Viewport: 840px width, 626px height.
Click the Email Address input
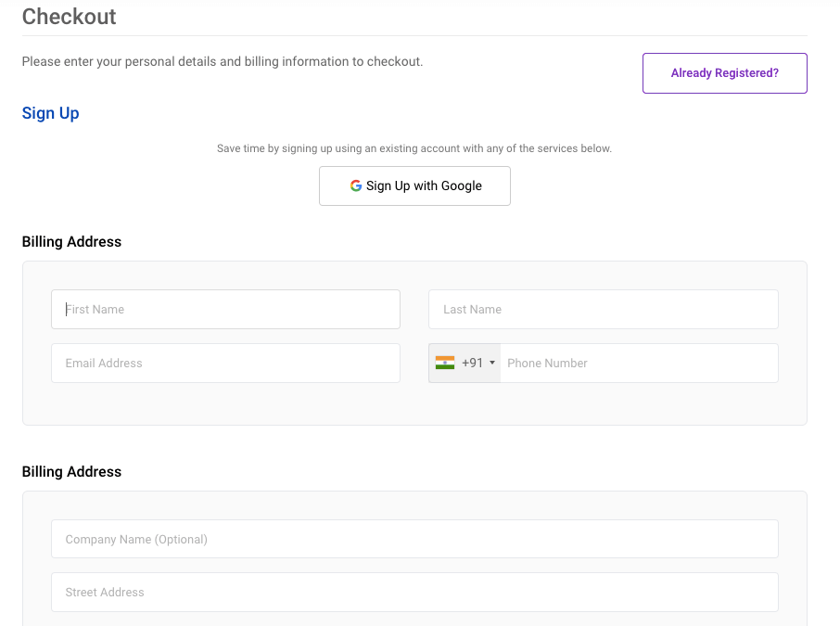[x=225, y=363]
